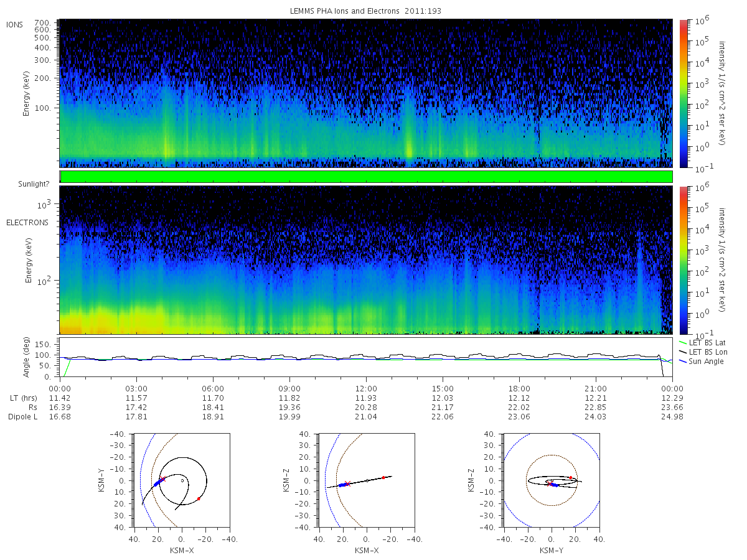Screen dimensions: 747x560
Task: Click the 12:00 time tick label
Action: point(366,388)
